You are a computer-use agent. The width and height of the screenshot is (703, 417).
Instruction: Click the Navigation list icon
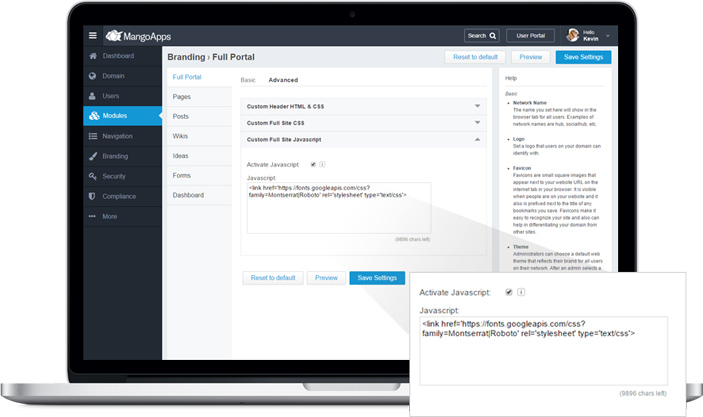tap(93, 136)
